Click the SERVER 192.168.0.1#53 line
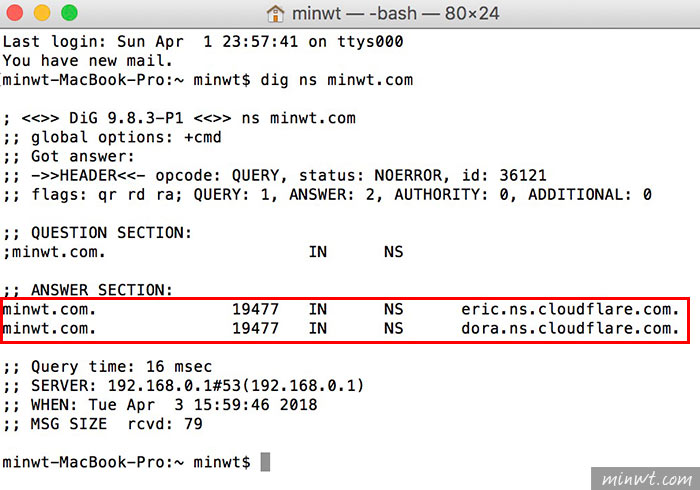This screenshot has height=490, width=700. [x=183, y=386]
